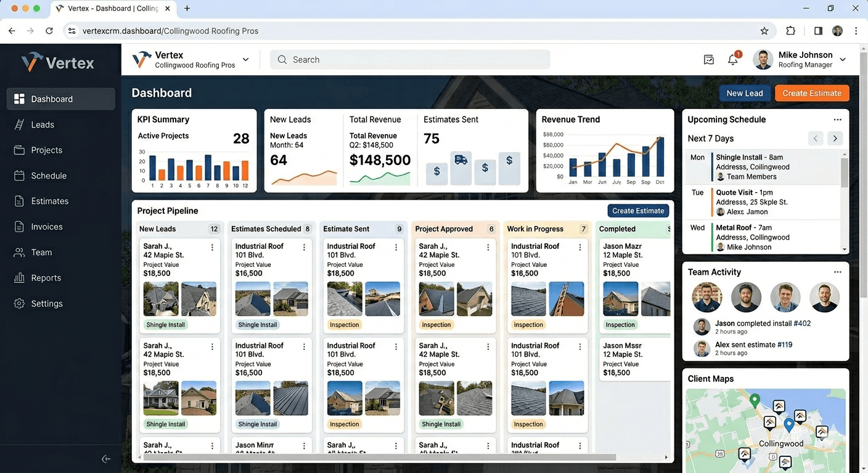868x473 pixels.
Task: Click the Work in Progress column header
Action: coord(547,229)
